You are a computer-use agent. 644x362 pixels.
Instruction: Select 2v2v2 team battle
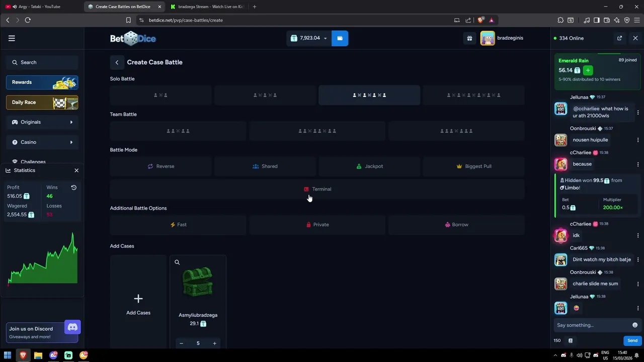click(x=317, y=131)
